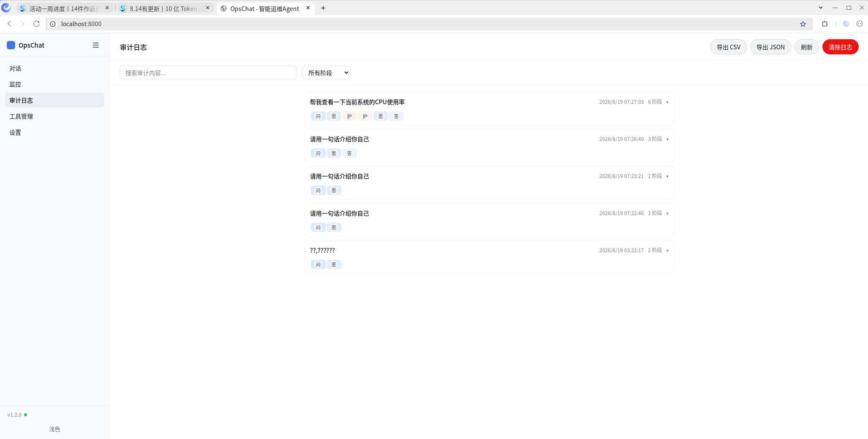
Task: Expand the 07:26:40 log entry arrow
Action: 667,139
